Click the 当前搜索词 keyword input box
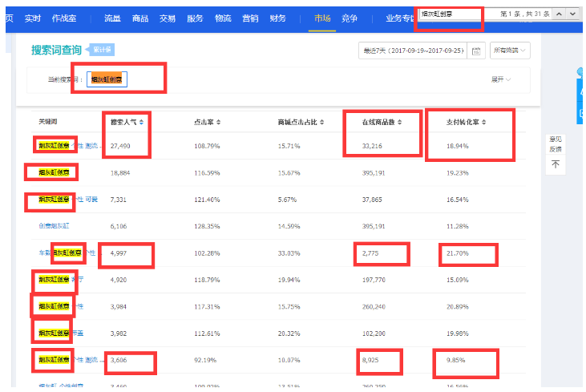 pos(107,79)
